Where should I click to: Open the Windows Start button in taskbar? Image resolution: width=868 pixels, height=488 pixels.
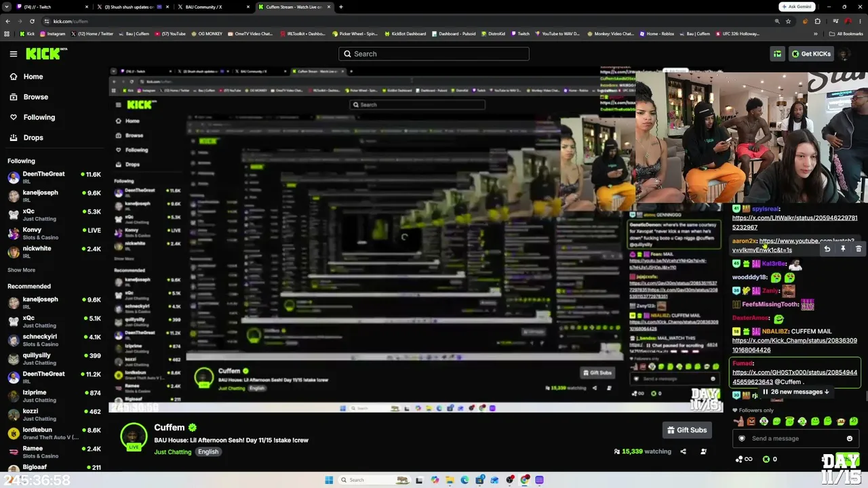[x=329, y=480]
